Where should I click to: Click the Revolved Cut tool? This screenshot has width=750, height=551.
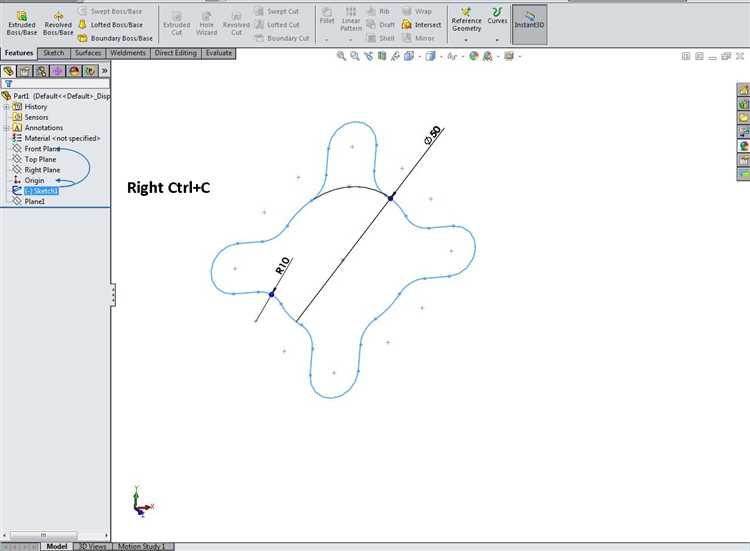coord(236,23)
